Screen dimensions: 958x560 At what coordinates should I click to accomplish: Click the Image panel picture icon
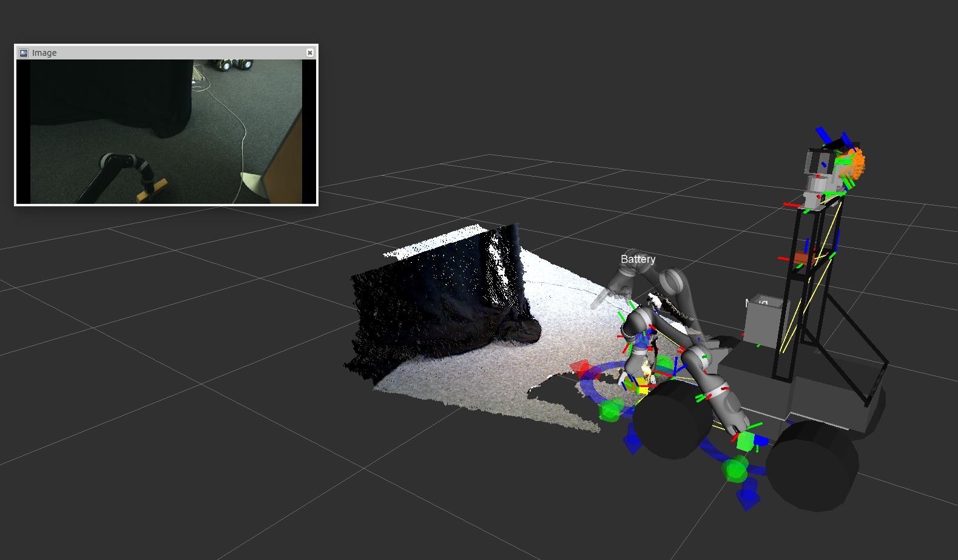(x=24, y=53)
